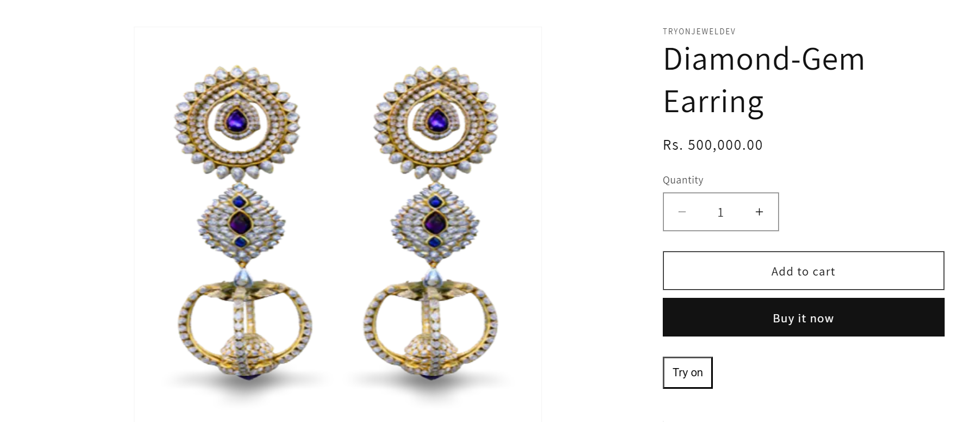Decrease quantity with the minus icon
This screenshot has width=980, height=422.
pyautogui.click(x=682, y=212)
